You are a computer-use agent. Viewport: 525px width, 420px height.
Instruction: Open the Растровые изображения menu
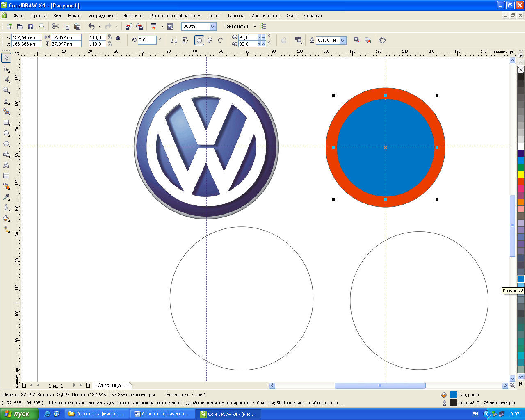point(176,16)
